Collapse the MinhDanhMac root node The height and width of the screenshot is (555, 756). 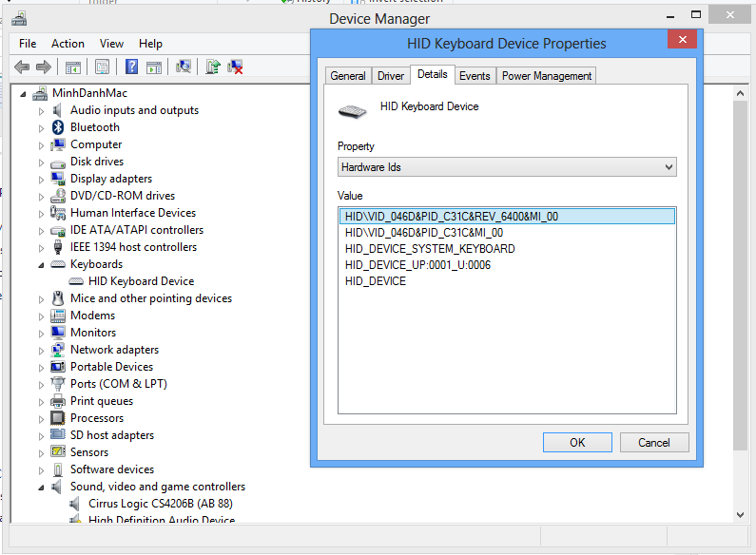coord(23,94)
